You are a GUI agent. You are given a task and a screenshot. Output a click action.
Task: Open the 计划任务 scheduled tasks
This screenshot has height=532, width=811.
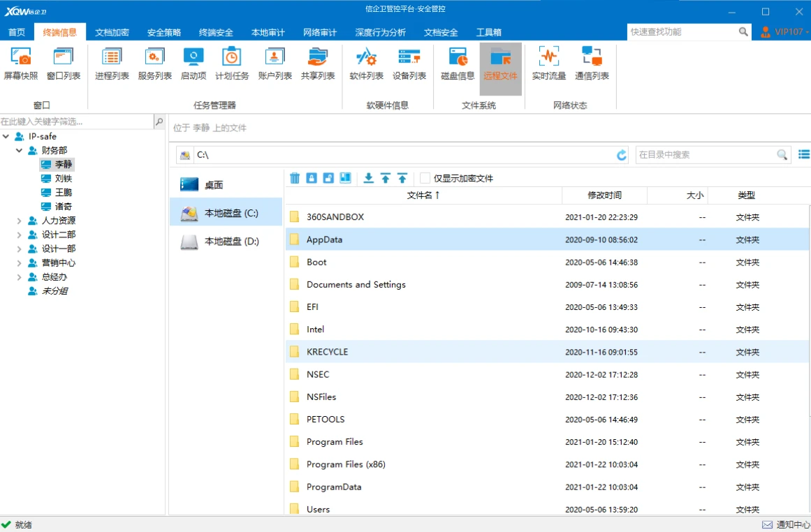232,64
